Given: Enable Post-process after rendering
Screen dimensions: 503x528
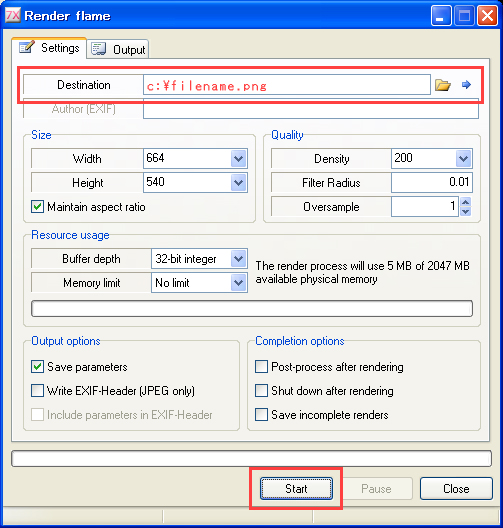Looking at the screenshot, I should coord(261,367).
